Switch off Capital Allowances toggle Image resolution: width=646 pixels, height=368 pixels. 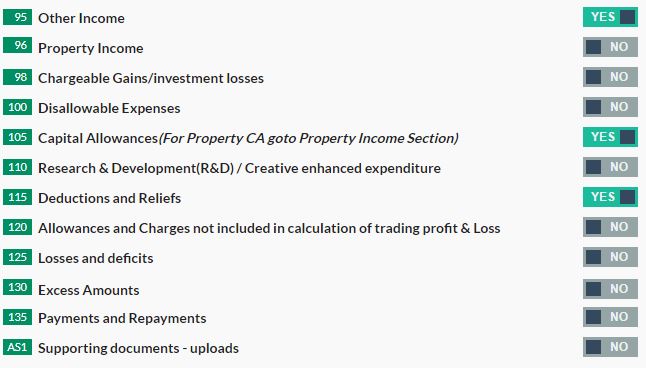610,137
